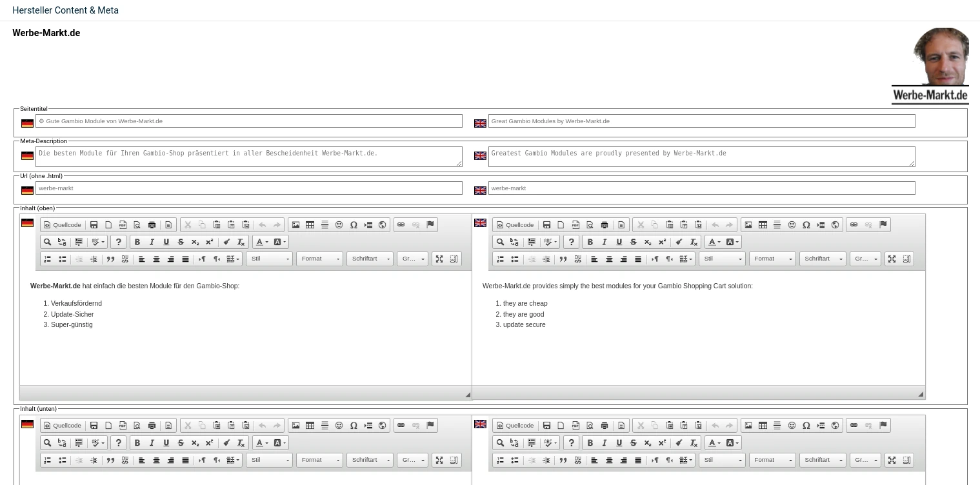
Task: Insert table in English Inhalt (oben) editor
Action: point(763,225)
